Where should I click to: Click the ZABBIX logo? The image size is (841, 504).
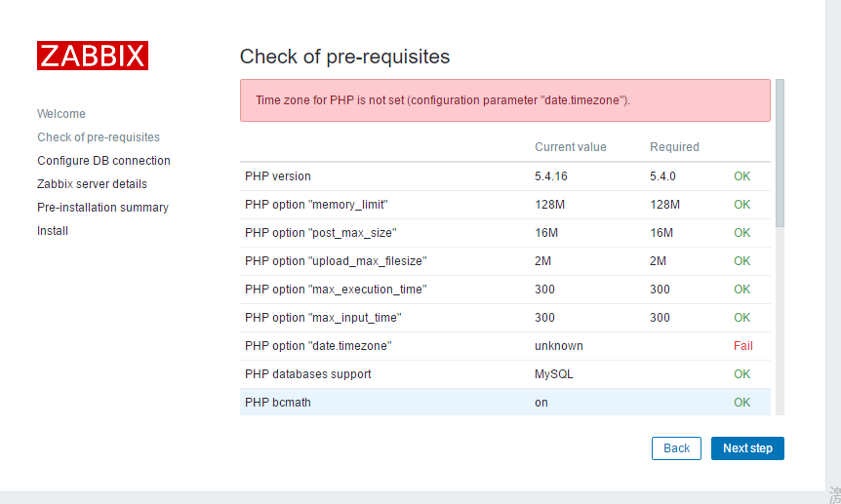click(93, 56)
